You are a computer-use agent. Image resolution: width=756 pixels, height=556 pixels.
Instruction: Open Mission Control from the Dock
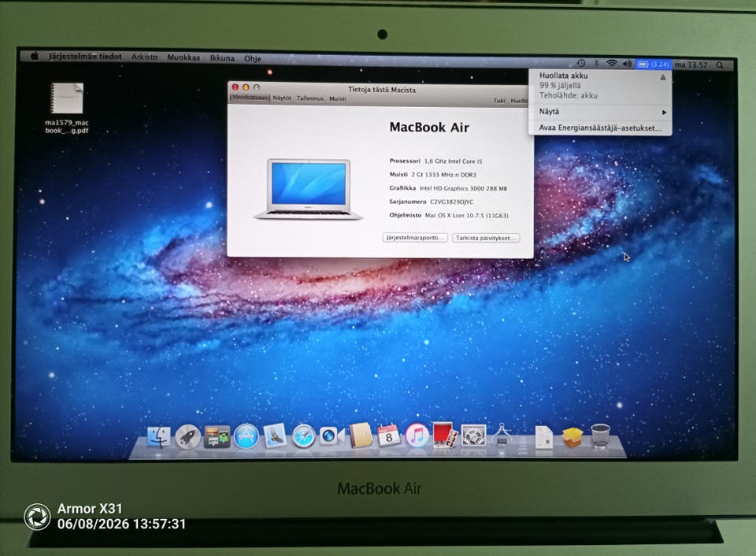click(217, 437)
